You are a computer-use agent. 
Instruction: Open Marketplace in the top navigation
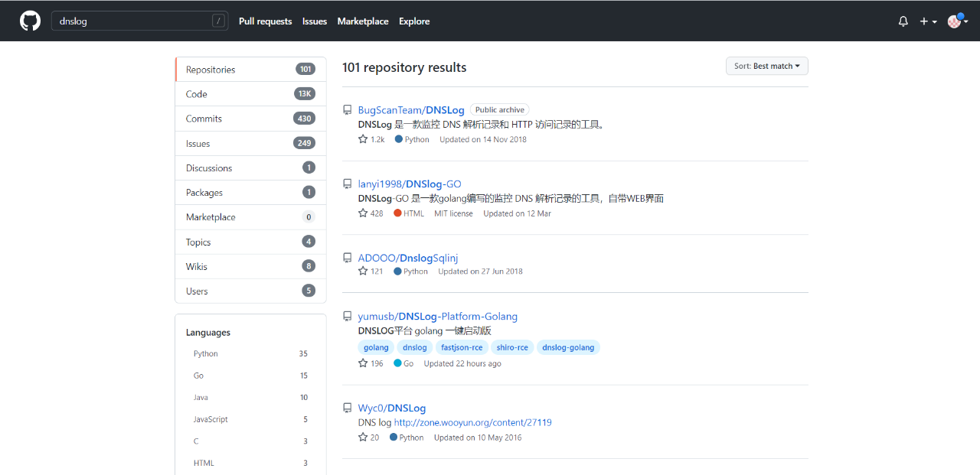[x=363, y=21]
